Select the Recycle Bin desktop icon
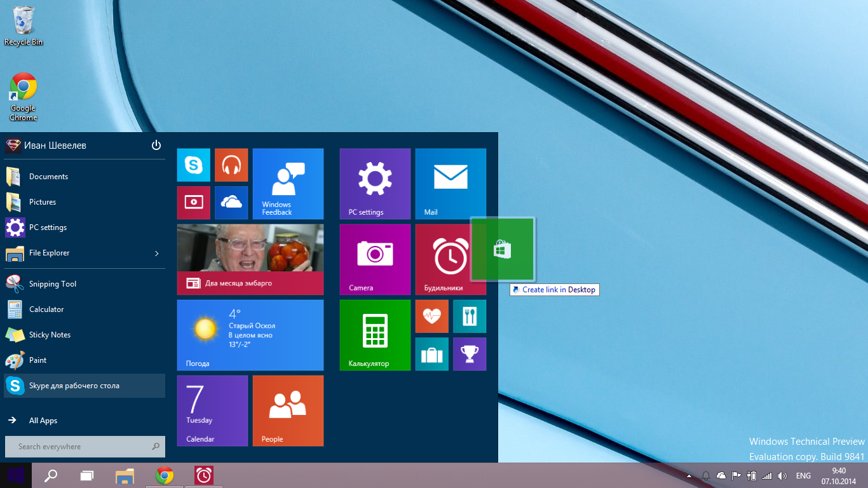 click(24, 25)
